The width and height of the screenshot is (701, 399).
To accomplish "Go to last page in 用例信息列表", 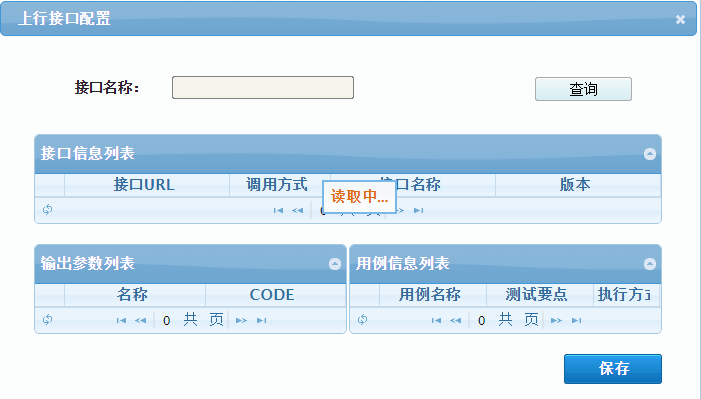I will click(x=576, y=320).
